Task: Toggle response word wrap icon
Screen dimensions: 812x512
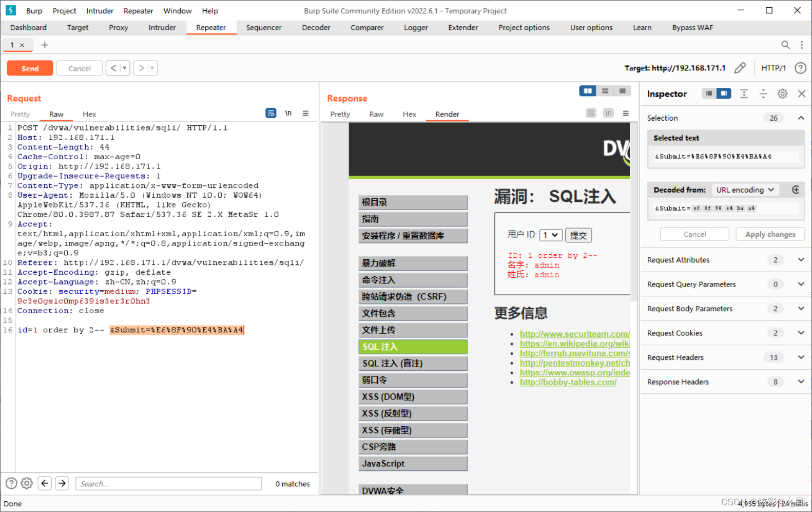Action: point(591,113)
